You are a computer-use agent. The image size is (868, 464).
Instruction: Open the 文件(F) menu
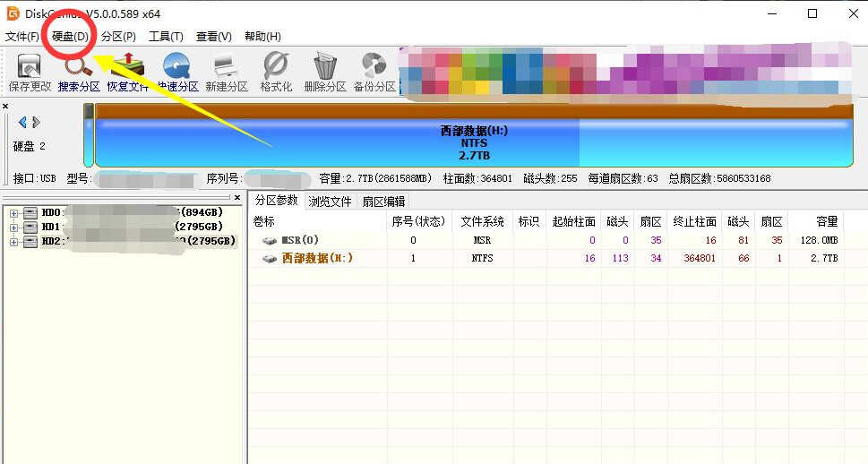click(22, 37)
